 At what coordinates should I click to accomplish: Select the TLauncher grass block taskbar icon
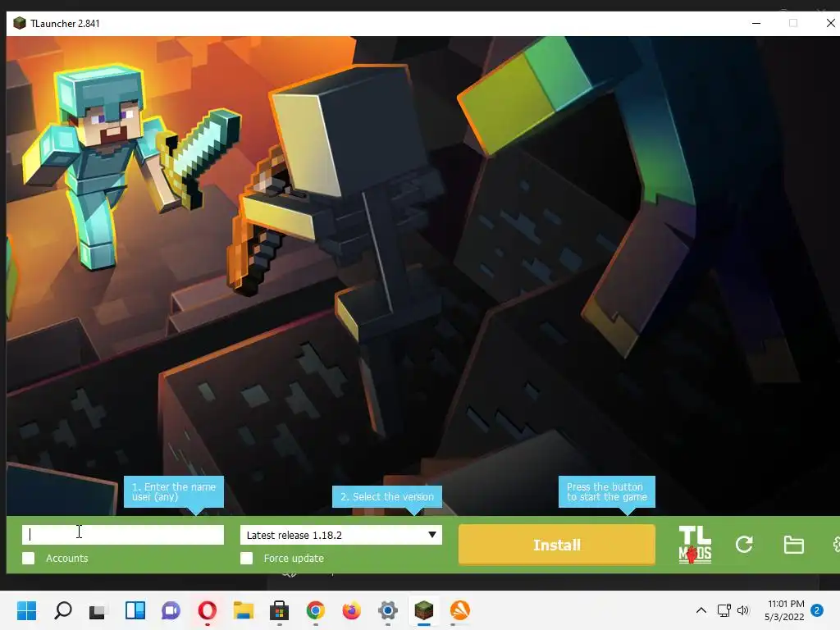(x=424, y=610)
